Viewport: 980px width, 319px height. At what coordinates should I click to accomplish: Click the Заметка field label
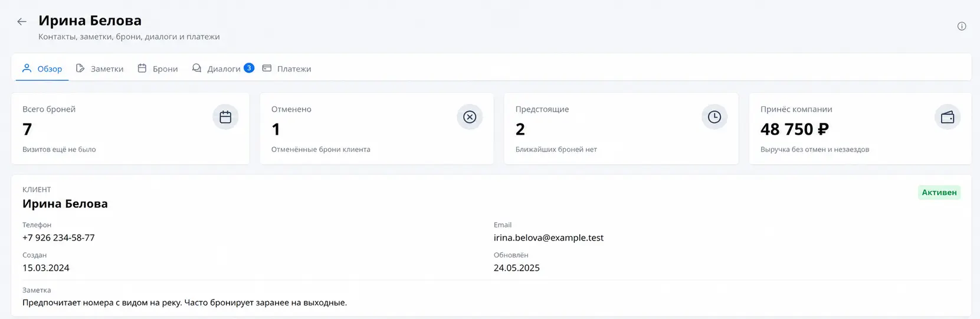pos(37,290)
